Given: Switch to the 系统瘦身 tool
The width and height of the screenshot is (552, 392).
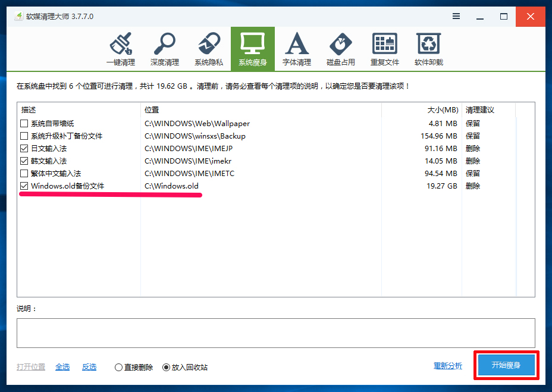Looking at the screenshot, I should (x=252, y=49).
